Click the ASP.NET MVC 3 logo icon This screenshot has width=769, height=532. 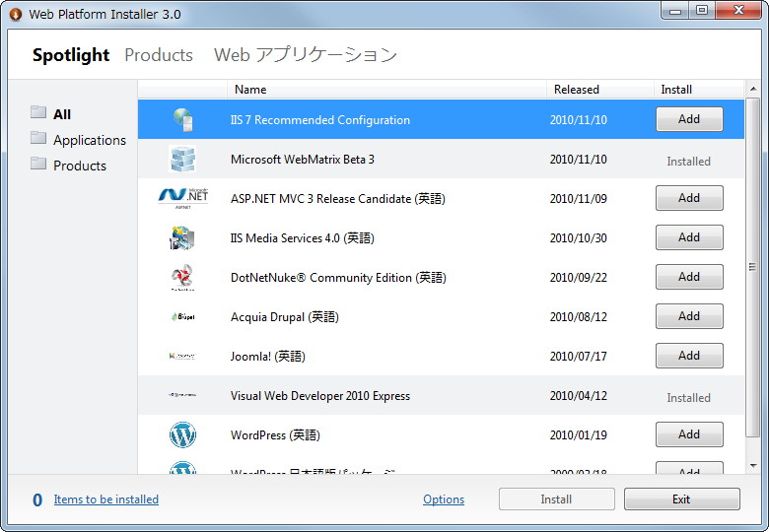(183, 198)
